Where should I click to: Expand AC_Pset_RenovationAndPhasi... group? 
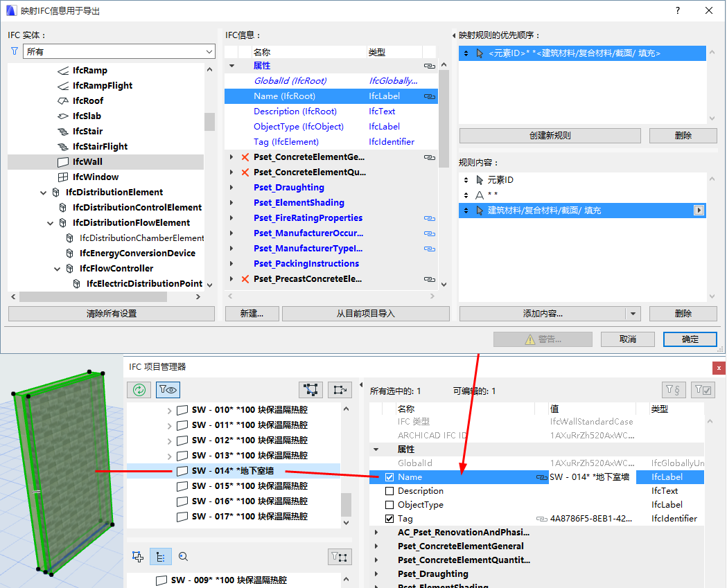coord(376,533)
